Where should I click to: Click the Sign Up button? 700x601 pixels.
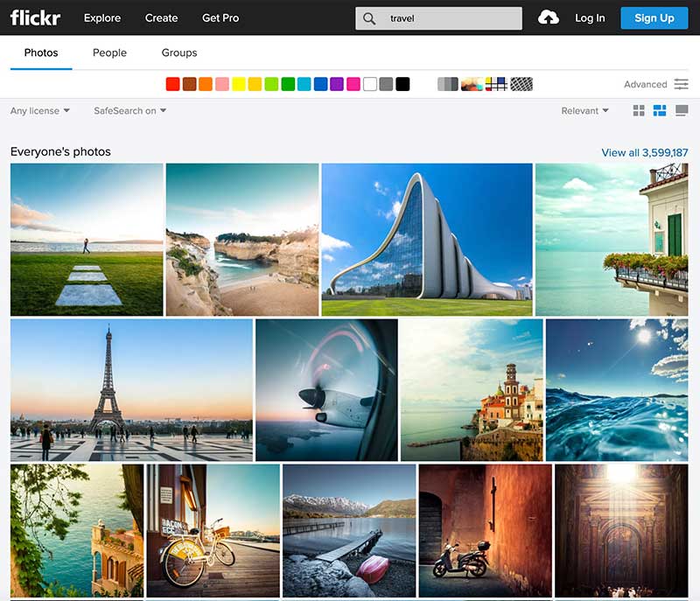point(654,17)
